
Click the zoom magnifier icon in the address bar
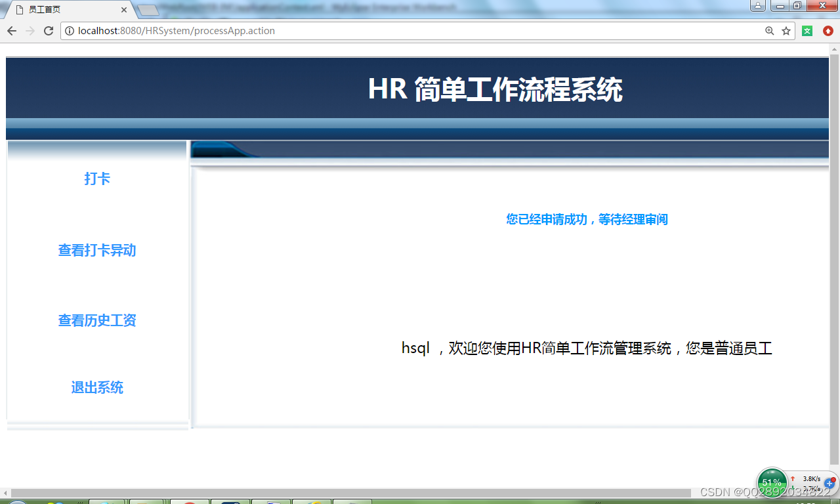(x=769, y=30)
